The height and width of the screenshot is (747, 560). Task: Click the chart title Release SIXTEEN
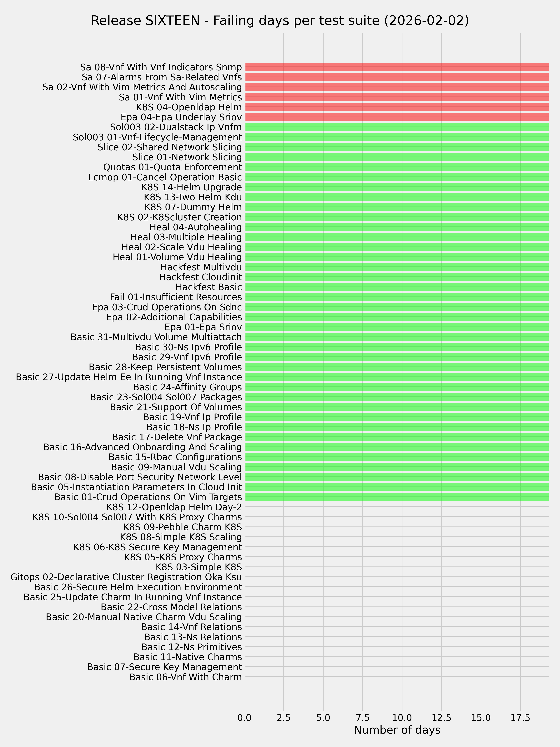[x=280, y=21]
